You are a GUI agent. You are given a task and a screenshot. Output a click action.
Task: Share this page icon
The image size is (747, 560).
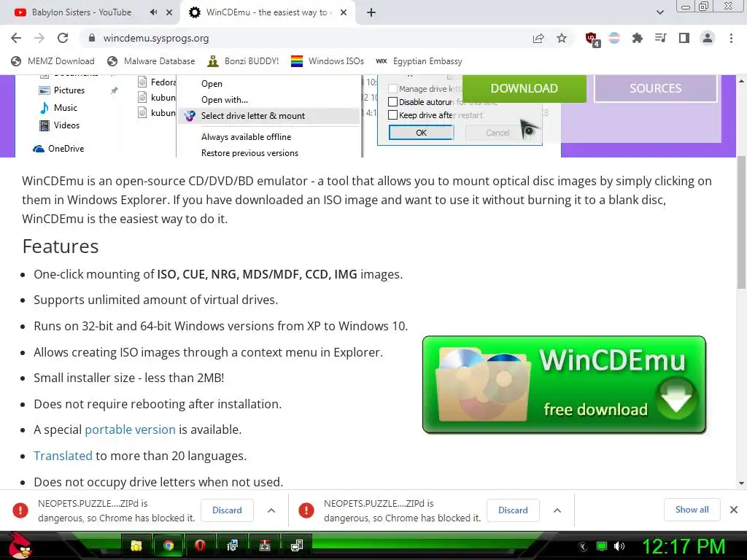coord(538,38)
